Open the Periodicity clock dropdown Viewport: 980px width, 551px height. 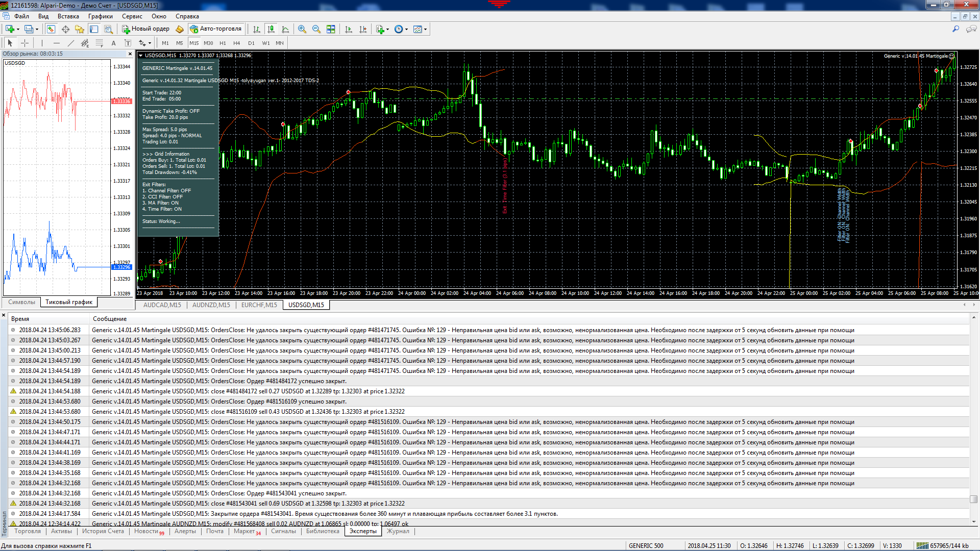point(401,29)
